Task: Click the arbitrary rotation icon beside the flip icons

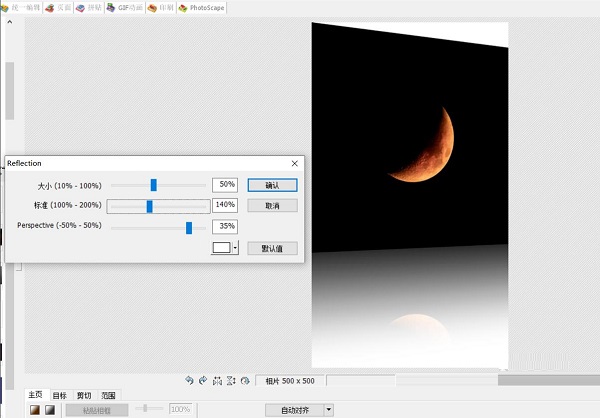Action: [245, 380]
